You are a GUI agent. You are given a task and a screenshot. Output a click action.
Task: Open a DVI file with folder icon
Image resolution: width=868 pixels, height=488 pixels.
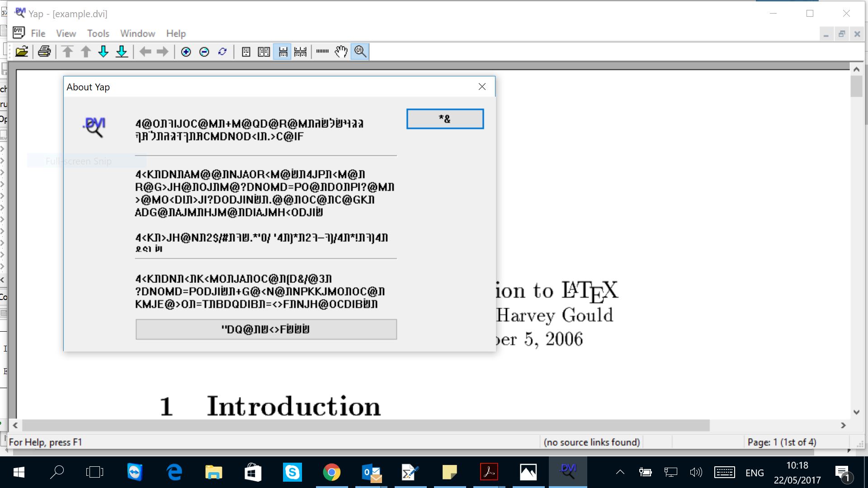click(x=22, y=52)
